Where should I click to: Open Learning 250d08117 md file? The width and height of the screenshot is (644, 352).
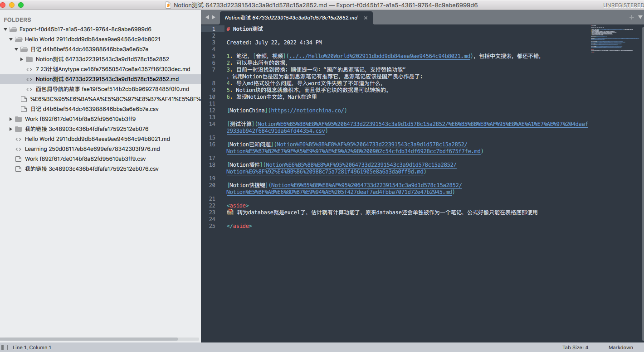(92, 149)
